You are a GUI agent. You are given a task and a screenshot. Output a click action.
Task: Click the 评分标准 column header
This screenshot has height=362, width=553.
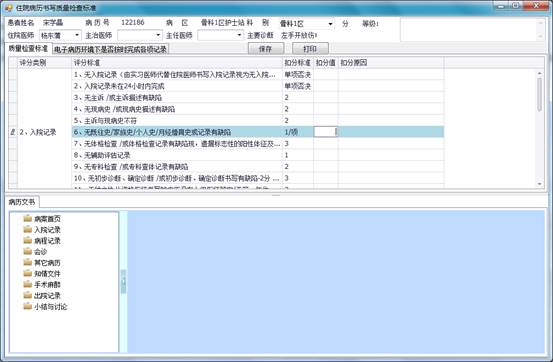tap(177, 63)
